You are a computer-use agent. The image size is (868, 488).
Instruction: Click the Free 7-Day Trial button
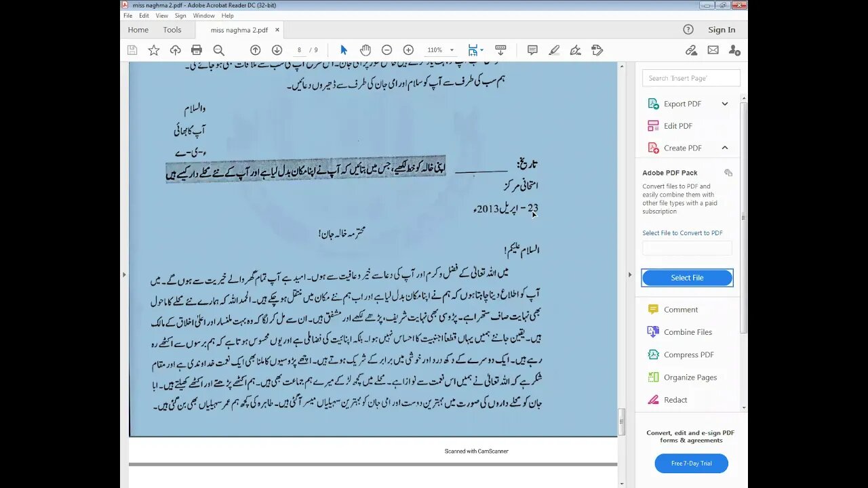pyautogui.click(x=691, y=464)
